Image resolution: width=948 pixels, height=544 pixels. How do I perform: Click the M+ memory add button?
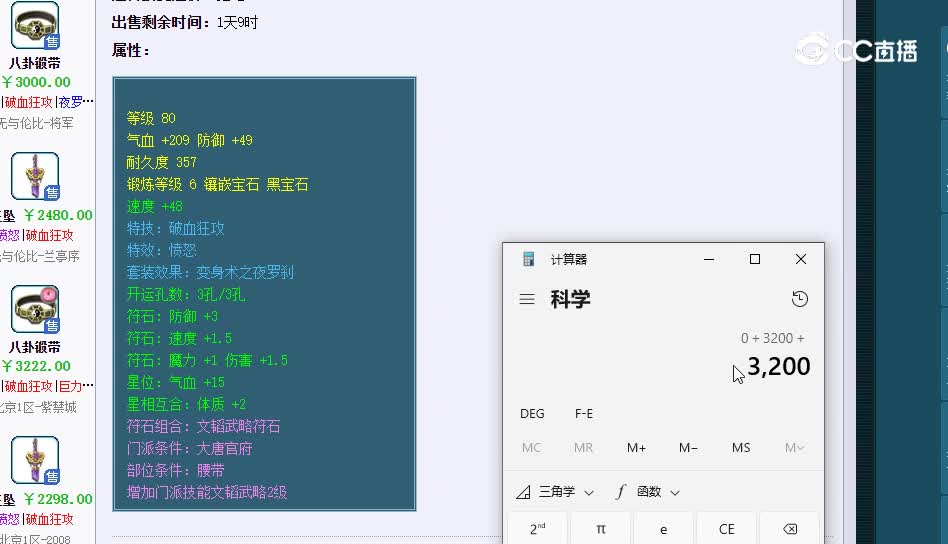click(x=636, y=448)
